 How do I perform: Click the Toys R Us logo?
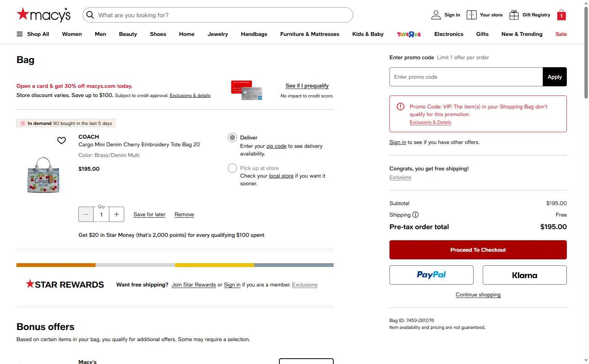pos(409,34)
